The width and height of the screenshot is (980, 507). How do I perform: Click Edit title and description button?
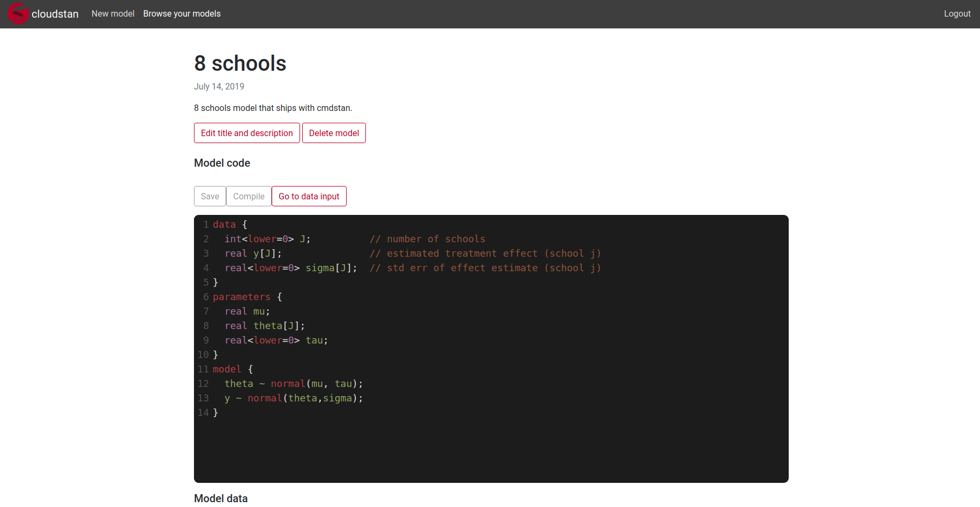(247, 133)
